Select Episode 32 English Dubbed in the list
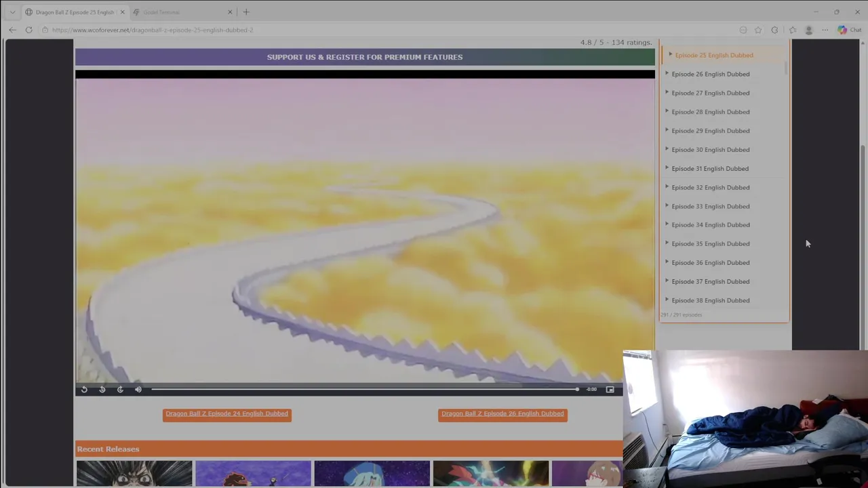This screenshot has height=488, width=868. click(x=710, y=187)
